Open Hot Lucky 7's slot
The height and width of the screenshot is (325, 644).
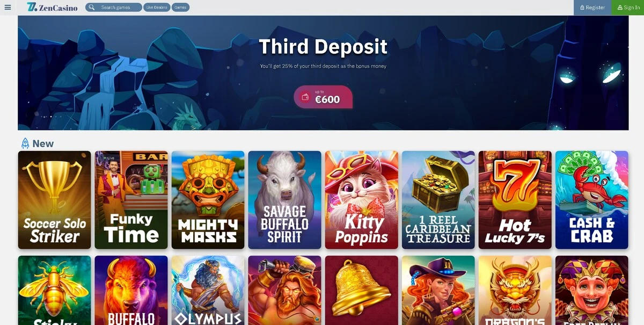pyautogui.click(x=515, y=200)
